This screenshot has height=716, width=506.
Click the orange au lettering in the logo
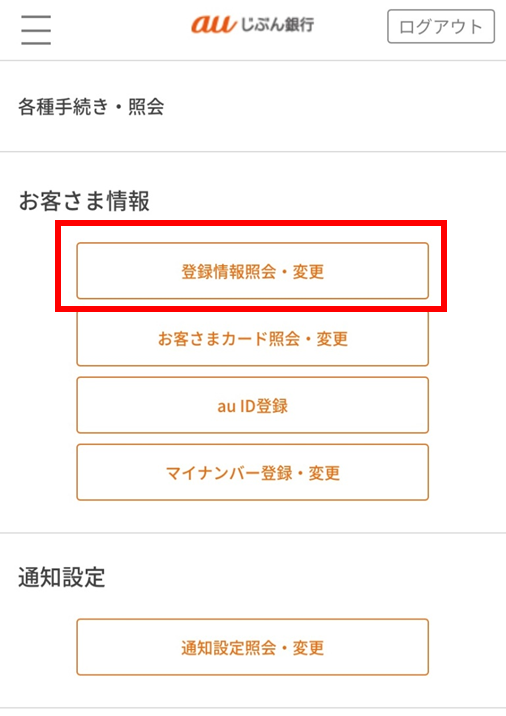[214, 25]
